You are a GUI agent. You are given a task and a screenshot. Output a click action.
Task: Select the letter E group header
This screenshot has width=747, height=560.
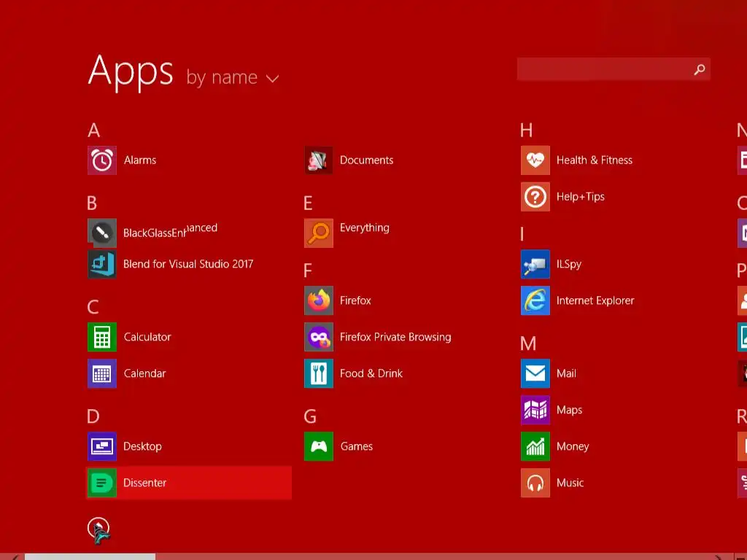pos(309,203)
